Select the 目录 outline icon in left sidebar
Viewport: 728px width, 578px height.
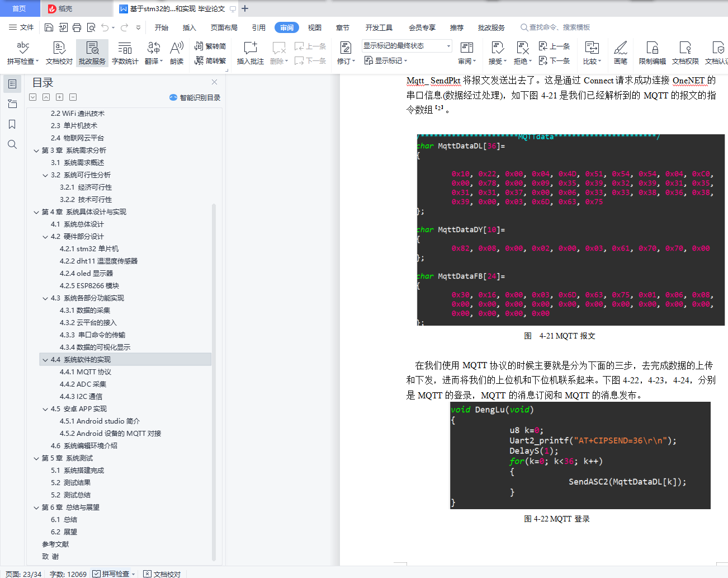click(12, 84)
